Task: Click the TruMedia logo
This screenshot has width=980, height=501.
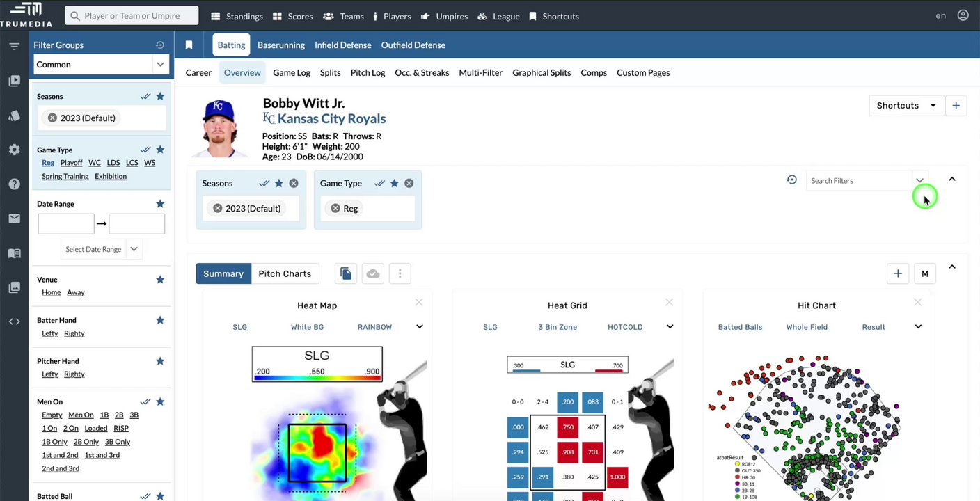Action: (26, 15)
